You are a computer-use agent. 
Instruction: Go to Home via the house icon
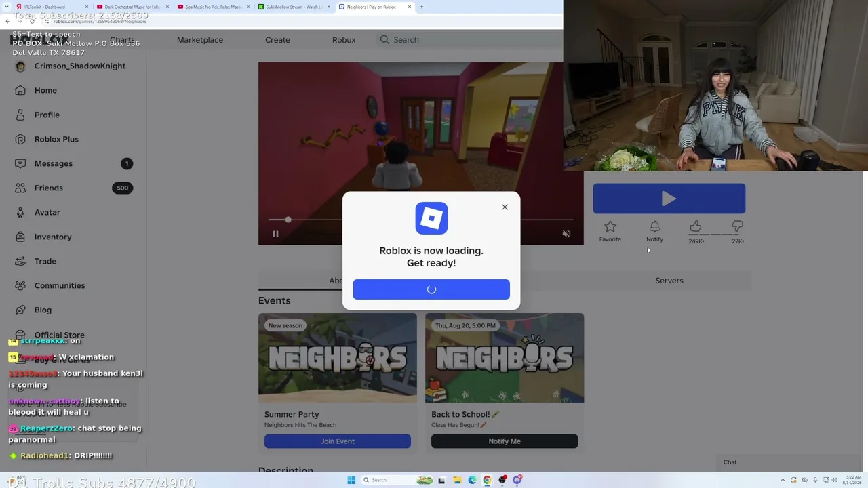pyautogui.click(x=20, y=90)
